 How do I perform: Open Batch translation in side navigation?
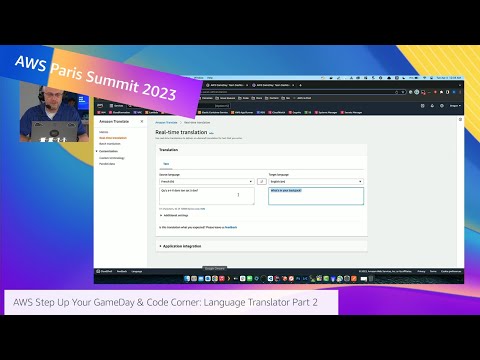110,144
